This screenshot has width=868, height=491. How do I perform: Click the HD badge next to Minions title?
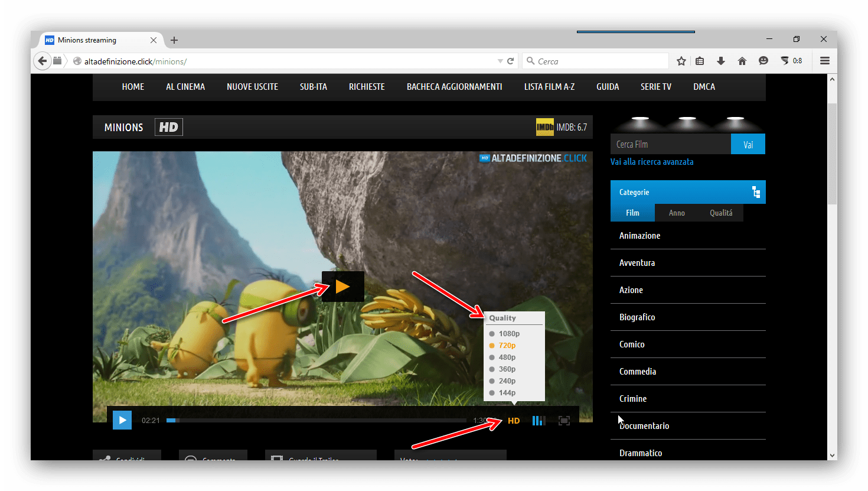coord(169,127)
